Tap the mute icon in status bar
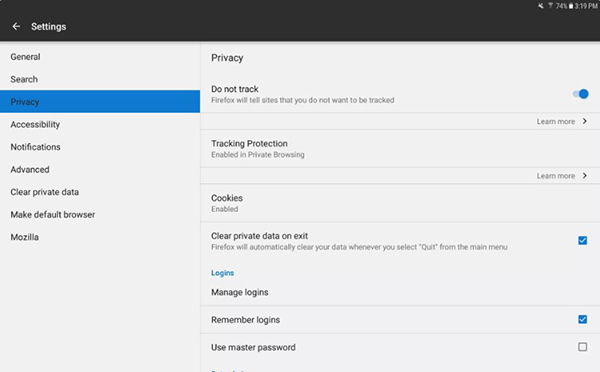This screenshot has height=372, width=600. [x=541, y=6]
